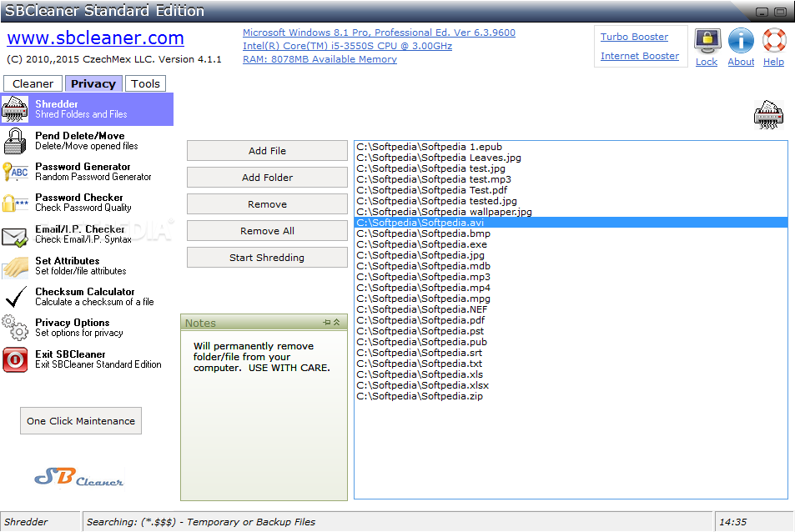Select Softpedia 1.epub in list
795x532 pixels.
point(571,147)
